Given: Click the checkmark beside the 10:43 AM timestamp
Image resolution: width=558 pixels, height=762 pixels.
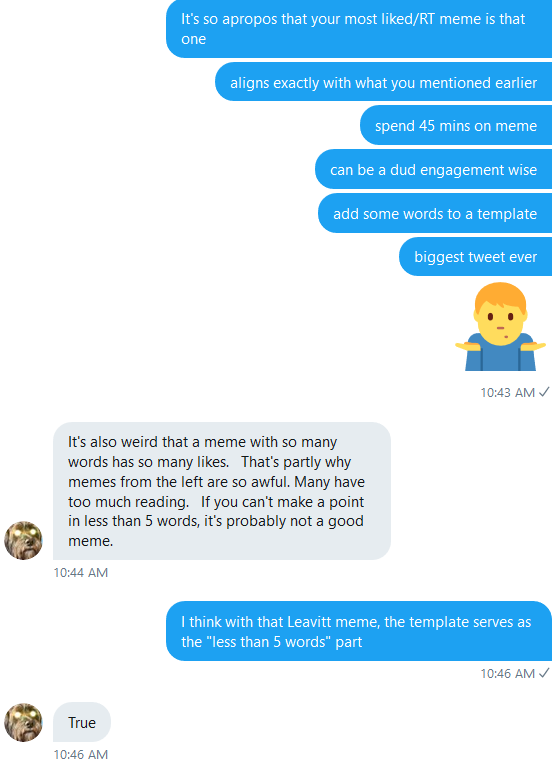Looking at the screenshot, I should pyautogui.click(x=544, y=392).
